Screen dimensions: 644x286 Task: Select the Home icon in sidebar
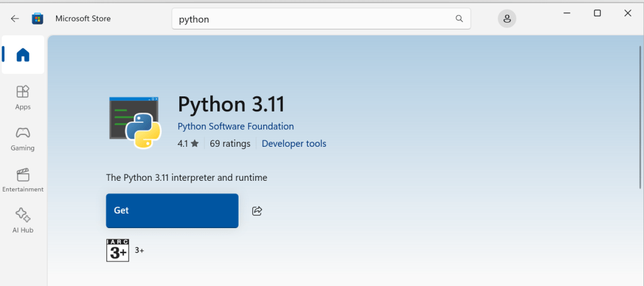click(23, 55)
